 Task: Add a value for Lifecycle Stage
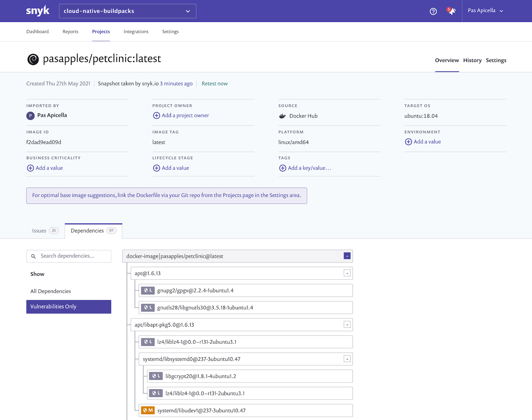coord(175,168)
